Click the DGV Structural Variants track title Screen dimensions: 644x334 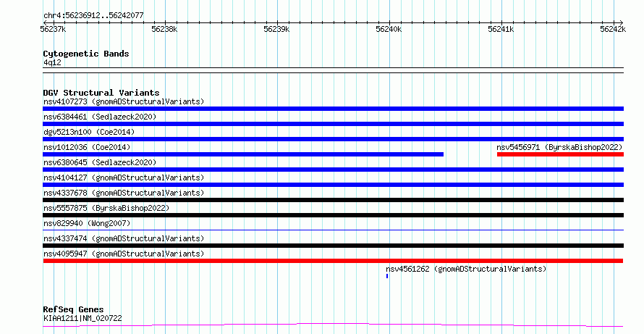coord(101,93)
